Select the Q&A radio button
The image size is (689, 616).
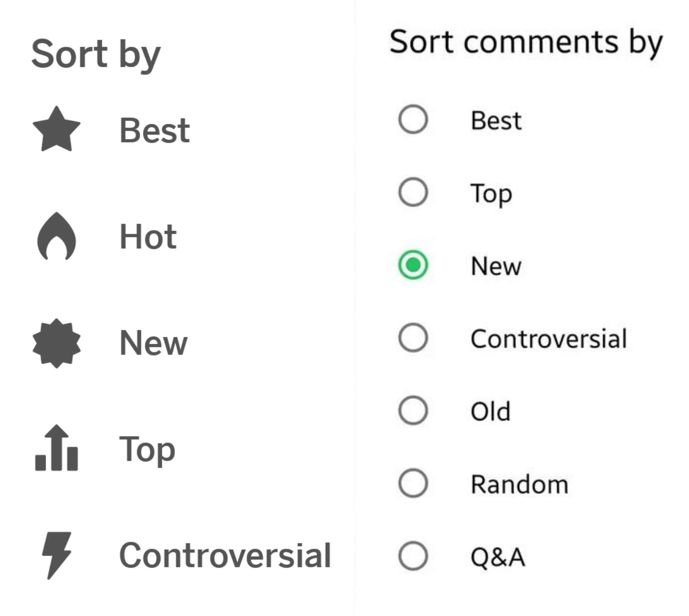coord(413,556)
